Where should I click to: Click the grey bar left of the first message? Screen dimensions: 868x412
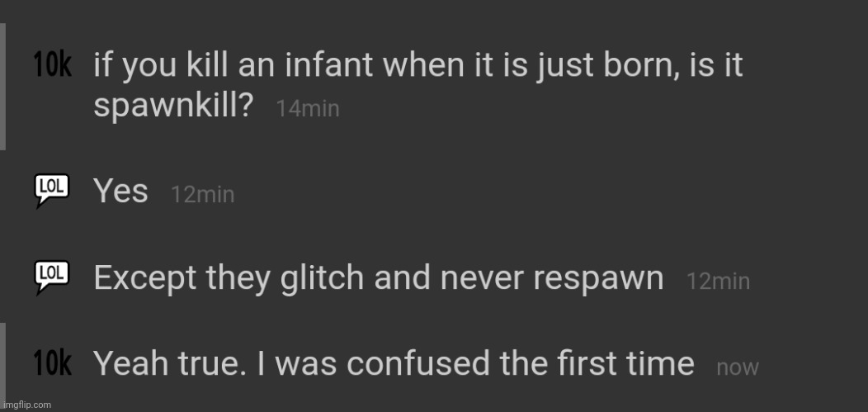pos(2,86)
